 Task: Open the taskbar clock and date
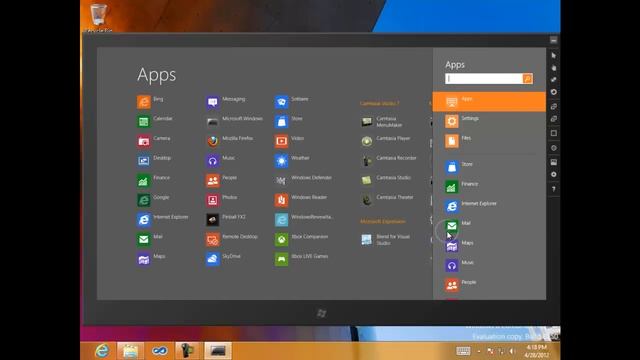pyautogui.click(x=536, y=351)
